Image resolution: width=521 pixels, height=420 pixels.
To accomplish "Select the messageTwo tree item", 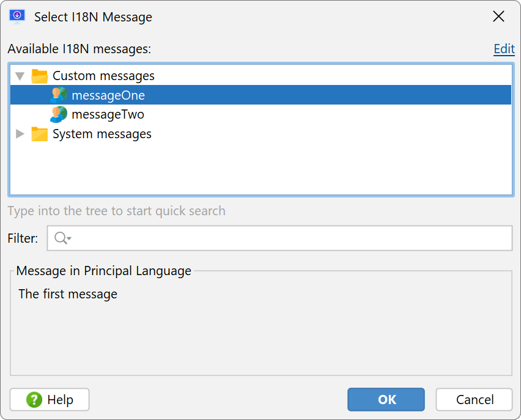I will [108, 114].
